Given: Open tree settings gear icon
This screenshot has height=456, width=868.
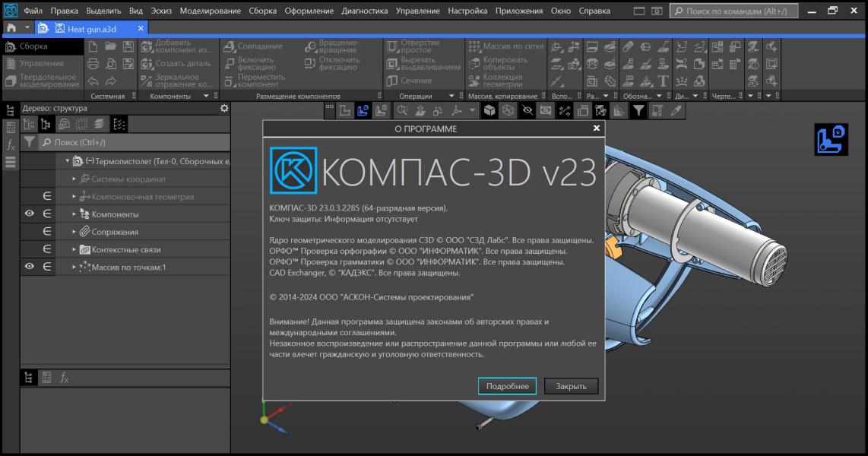Looking at the screenshot, I should 223,109.
